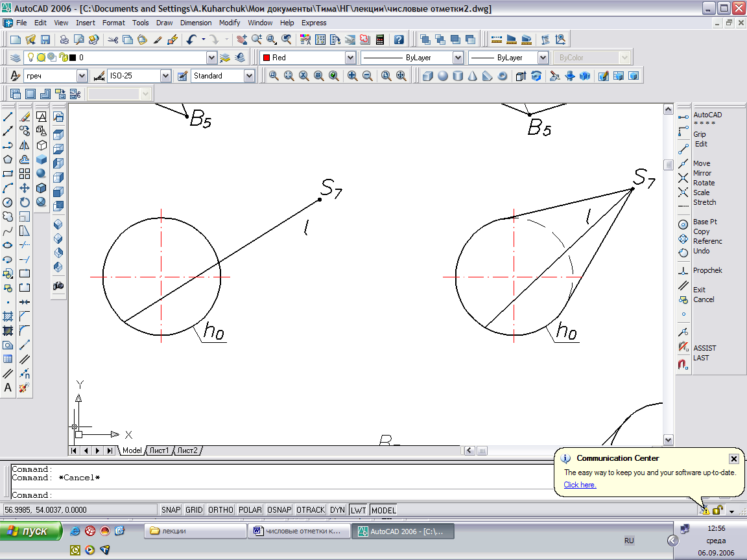Select the Line draw tool
The image size is (747, 560).
[x=8, y=117]
